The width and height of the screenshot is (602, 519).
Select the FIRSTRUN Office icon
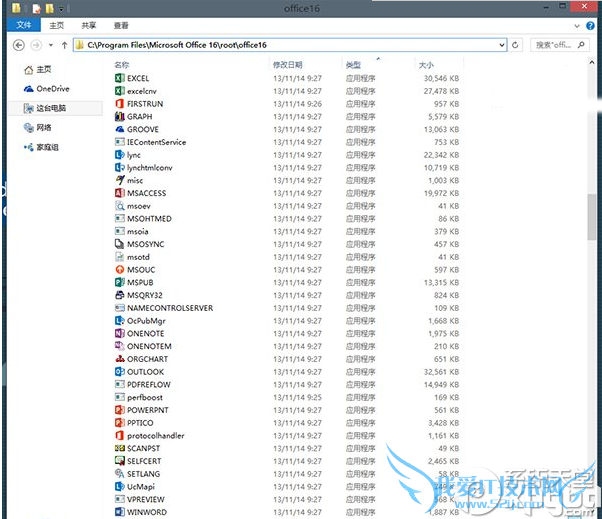click(120, 104)
